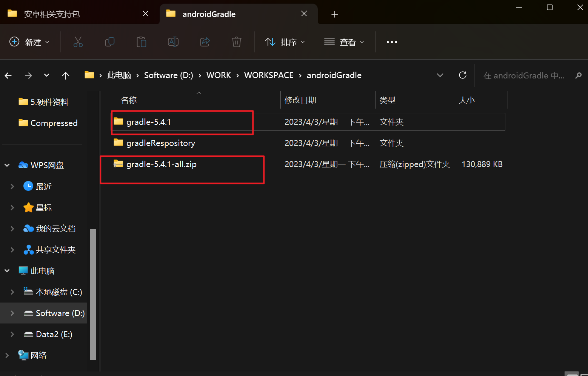588x376 pixels.
Task: Open the 排序 sort dropdown
Action: click(285, 42)
